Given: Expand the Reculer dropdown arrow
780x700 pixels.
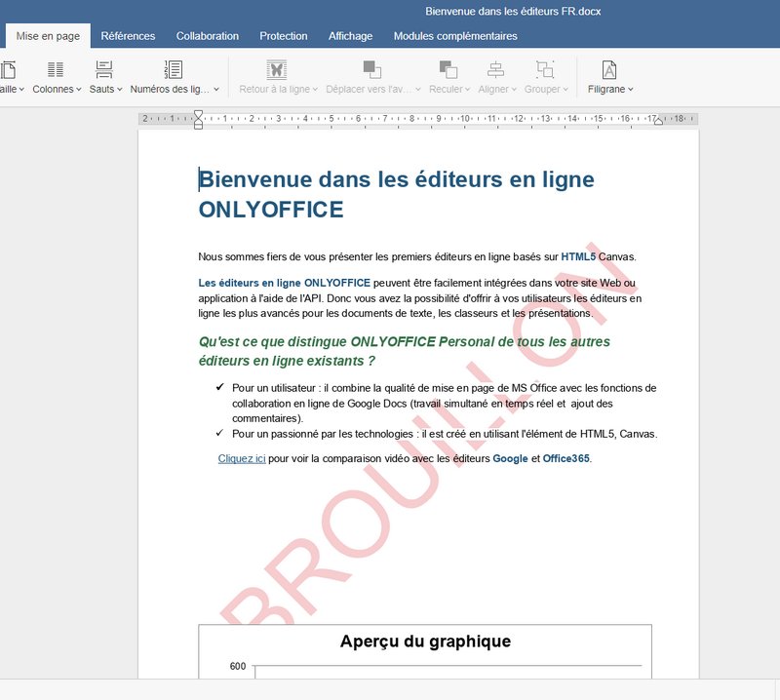Looking at the screenshot, I should click(467, 90).
